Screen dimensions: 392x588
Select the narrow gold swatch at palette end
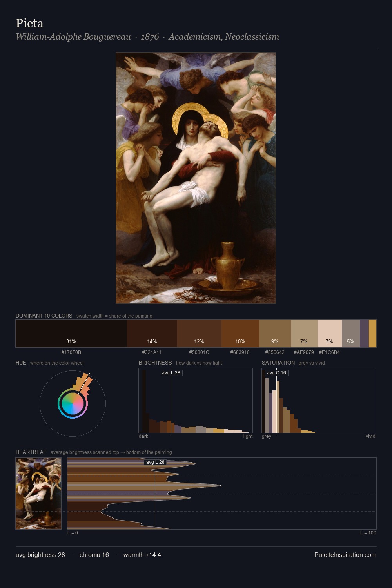372,334
